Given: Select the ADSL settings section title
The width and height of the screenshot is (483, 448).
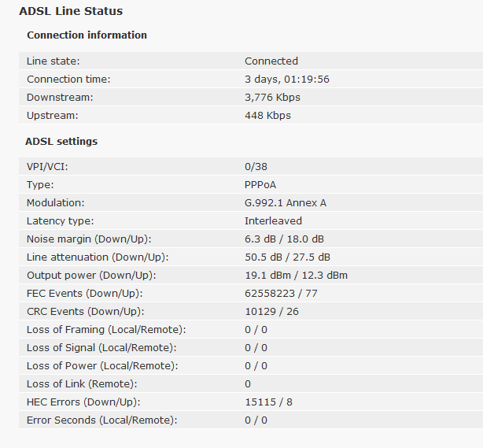Looking at the screenshot, I should pos(61,142).
